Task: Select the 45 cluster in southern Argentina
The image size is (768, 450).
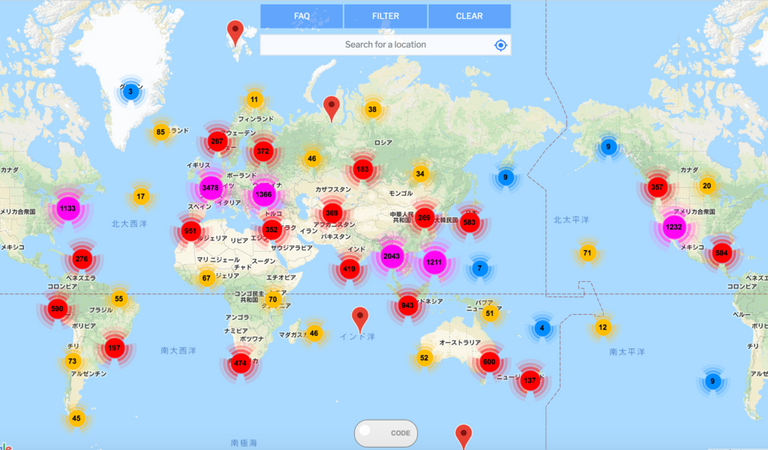Action: click(x=76, y=418)
